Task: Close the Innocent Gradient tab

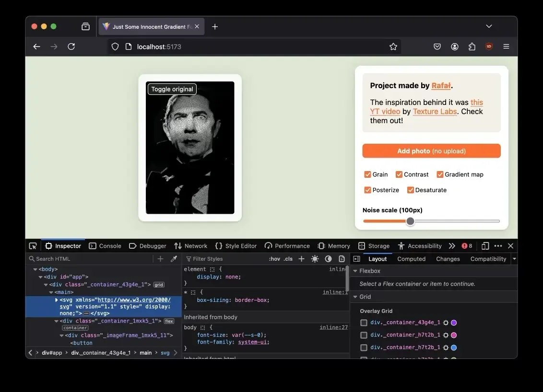Action: pos(197,26)
